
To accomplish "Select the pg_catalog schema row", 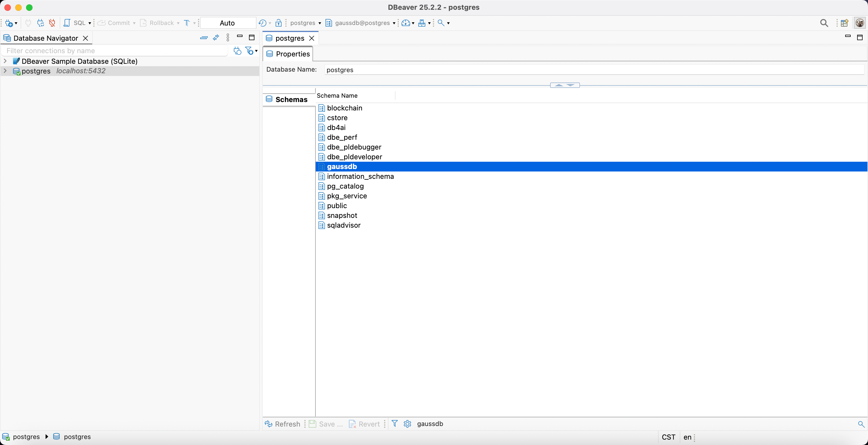I will (345, 186).
